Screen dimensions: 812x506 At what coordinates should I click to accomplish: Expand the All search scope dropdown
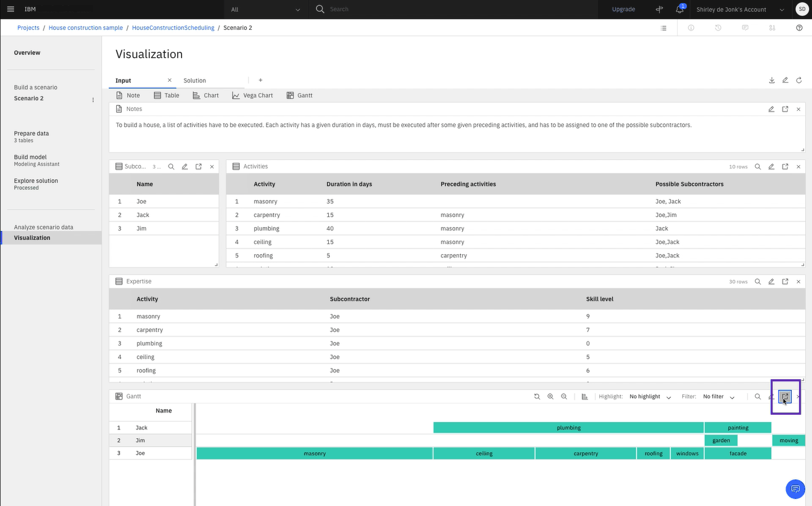pyautogui.click(x=266, y=10)
